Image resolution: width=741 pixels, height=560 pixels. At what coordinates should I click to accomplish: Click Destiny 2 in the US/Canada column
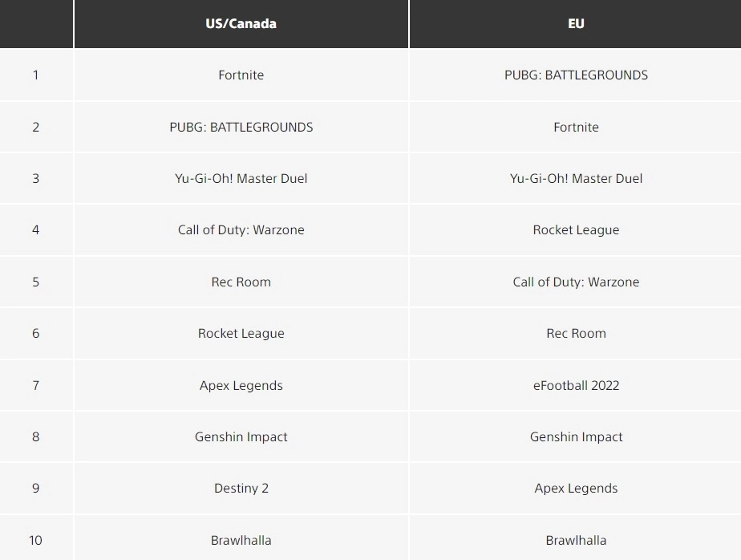tap(241, 488)
